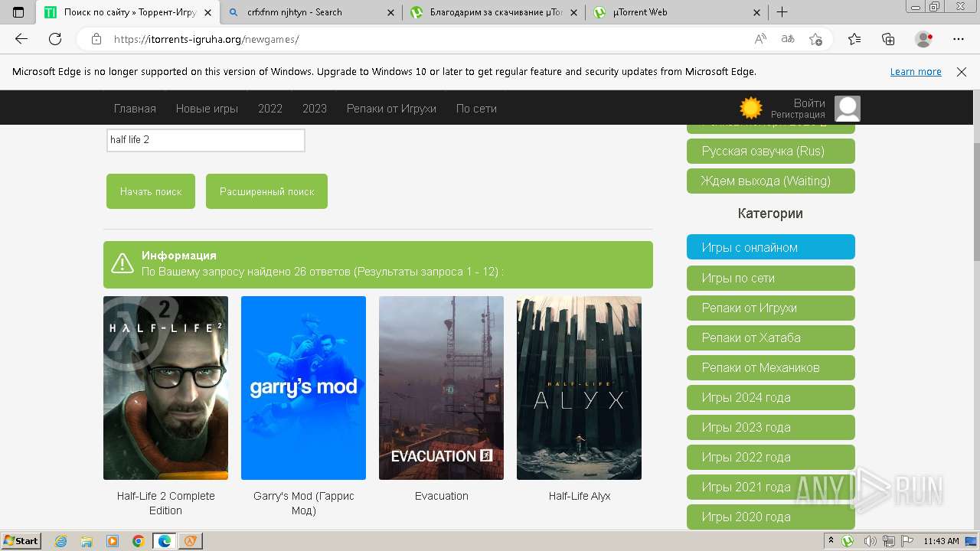The image size is (980, 551).
Task: Click the translate page icon
Action: click(787, 39)
